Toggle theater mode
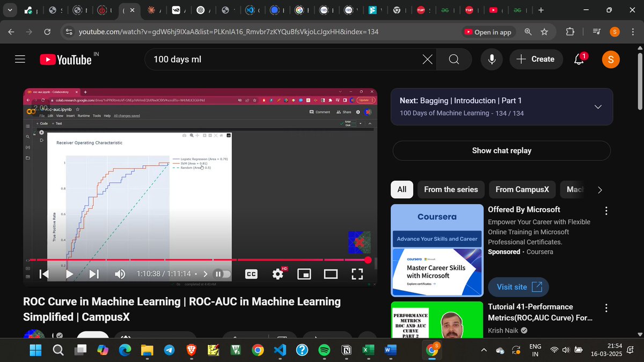The height and width of the screenshot is (362, 644). 331,274
